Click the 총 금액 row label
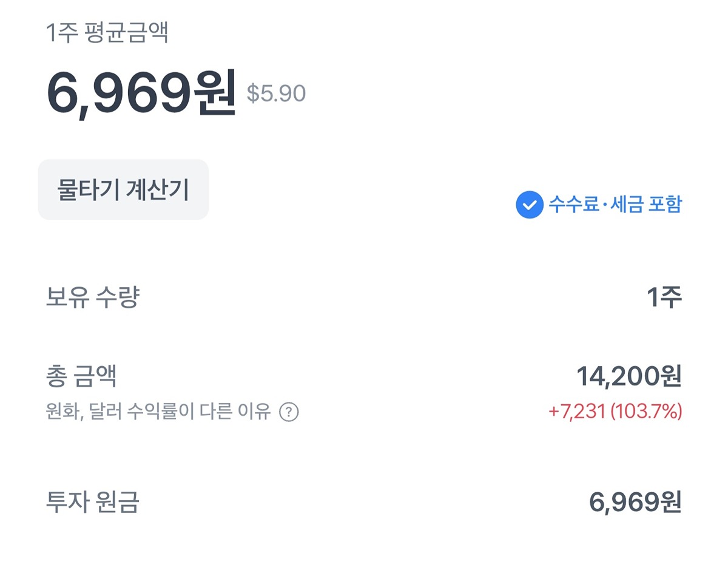 point(81,376)
